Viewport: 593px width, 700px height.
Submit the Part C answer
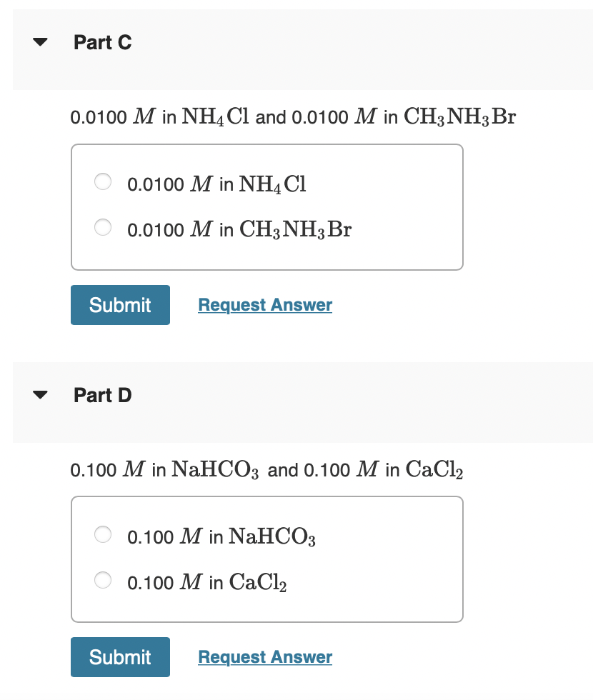pyautogui.click(x=120, y=304)
